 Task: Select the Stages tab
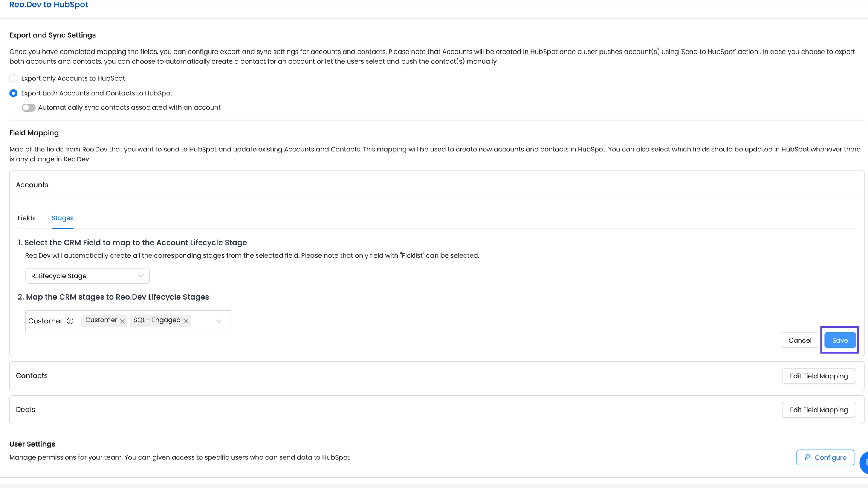point(63,218)
